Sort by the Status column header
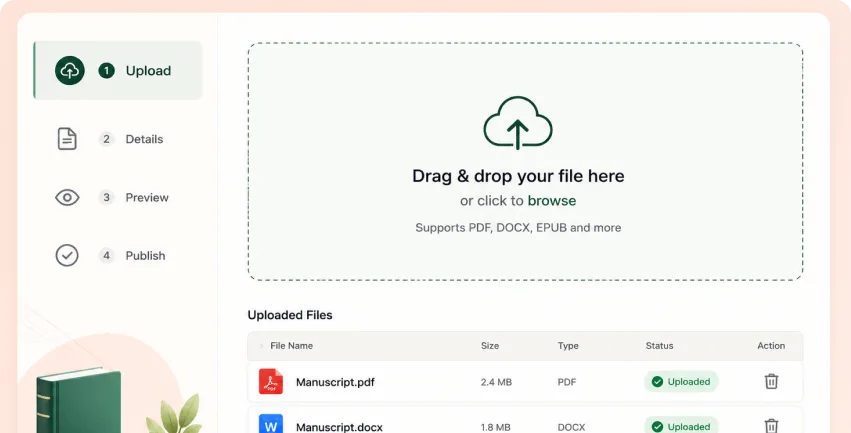The height and width of the screenshot is (433, 851). 659,346
